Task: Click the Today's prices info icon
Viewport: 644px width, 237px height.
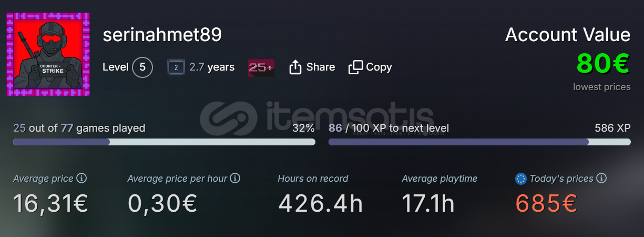Action: [x=601, y=179]
